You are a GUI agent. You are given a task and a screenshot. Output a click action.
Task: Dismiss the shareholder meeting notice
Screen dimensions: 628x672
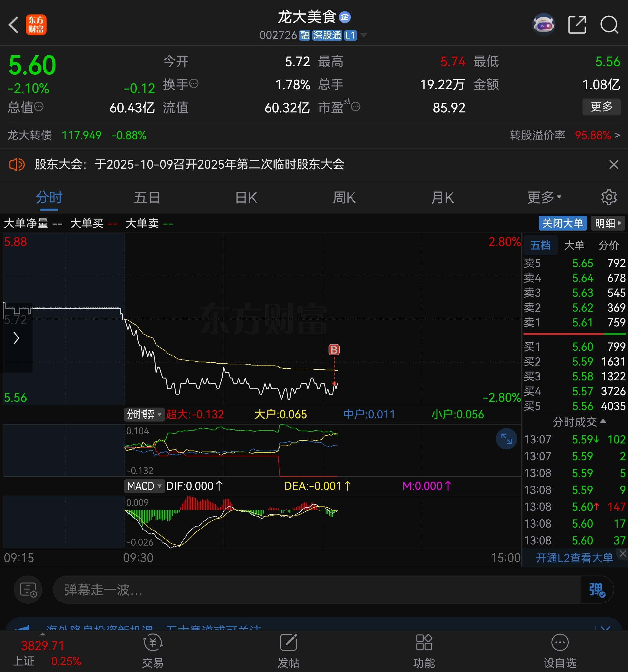613,165
